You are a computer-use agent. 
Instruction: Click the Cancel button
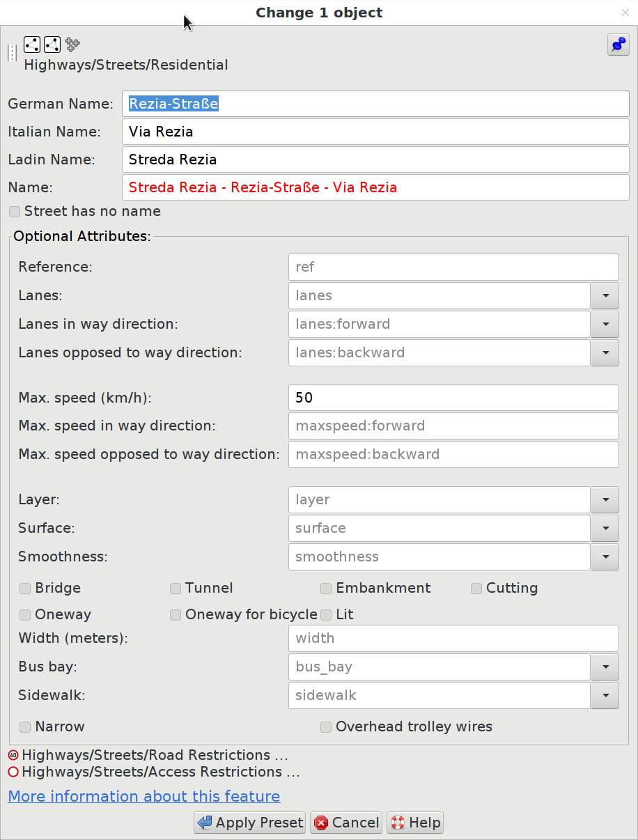tap(347, 823)
